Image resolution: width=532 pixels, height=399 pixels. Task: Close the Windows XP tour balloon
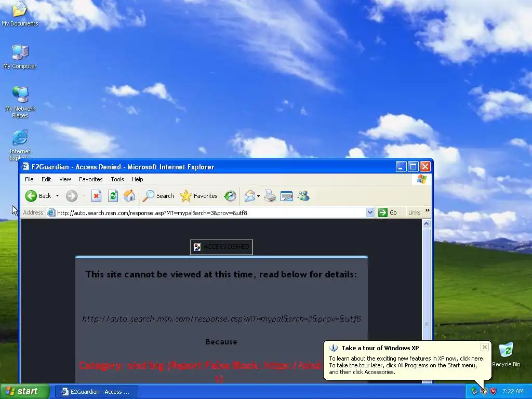[485, 347]
